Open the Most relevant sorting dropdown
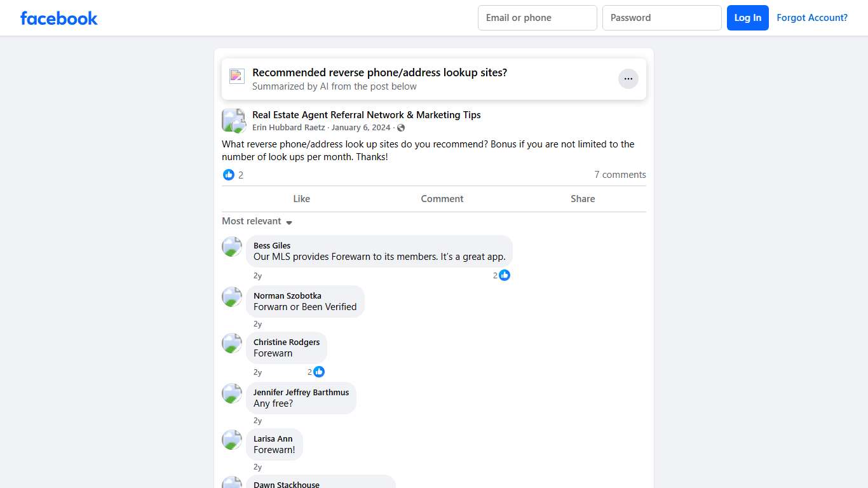 [x=251, y=221]
